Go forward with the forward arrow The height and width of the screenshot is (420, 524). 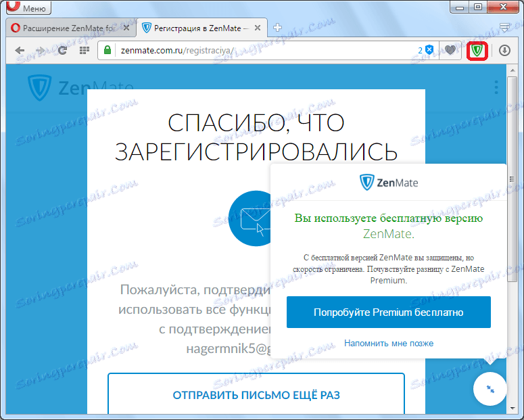pyautogui.click(x=41, y=51)
